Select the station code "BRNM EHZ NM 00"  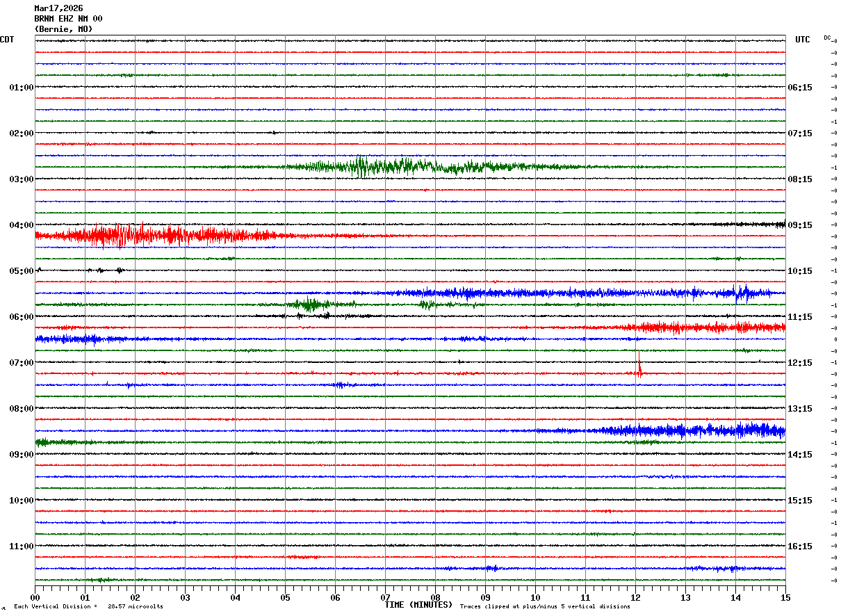(68, 19)
